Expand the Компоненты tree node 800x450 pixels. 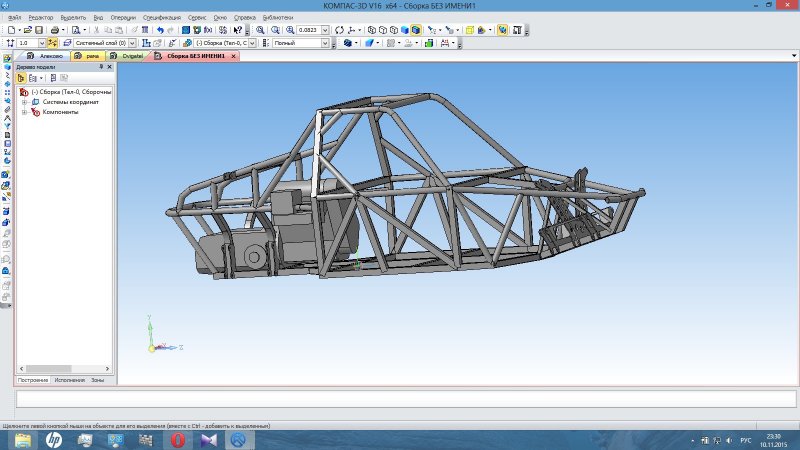click(24, 112)
